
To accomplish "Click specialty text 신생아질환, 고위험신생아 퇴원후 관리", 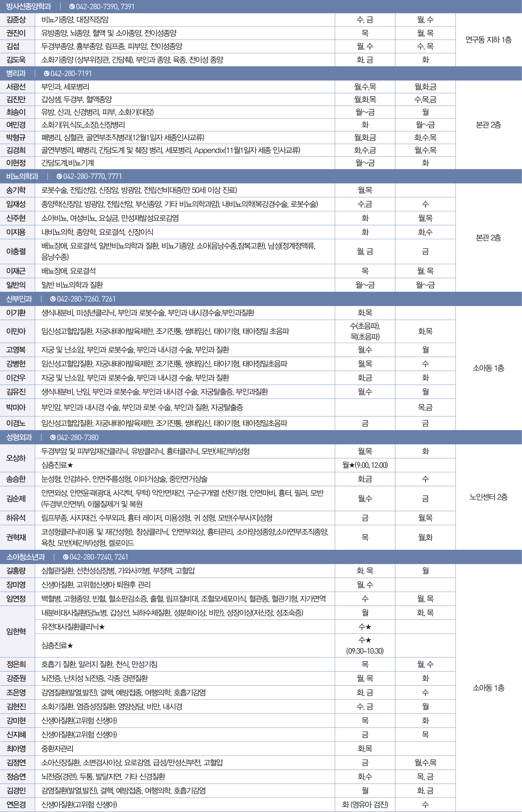I will [x=96, y=585].
